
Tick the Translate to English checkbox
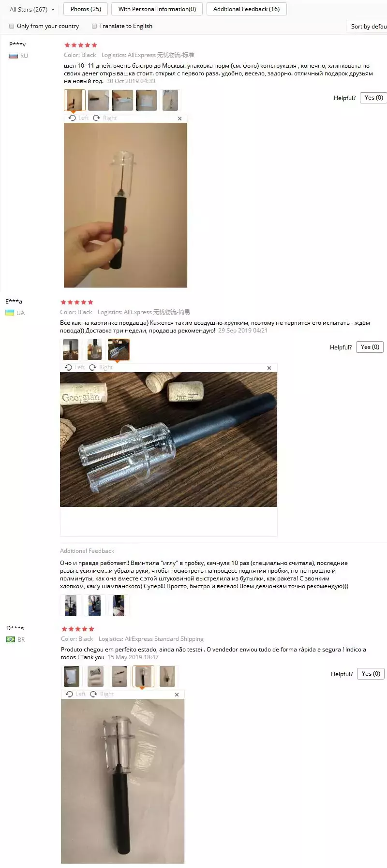[94, 26]
